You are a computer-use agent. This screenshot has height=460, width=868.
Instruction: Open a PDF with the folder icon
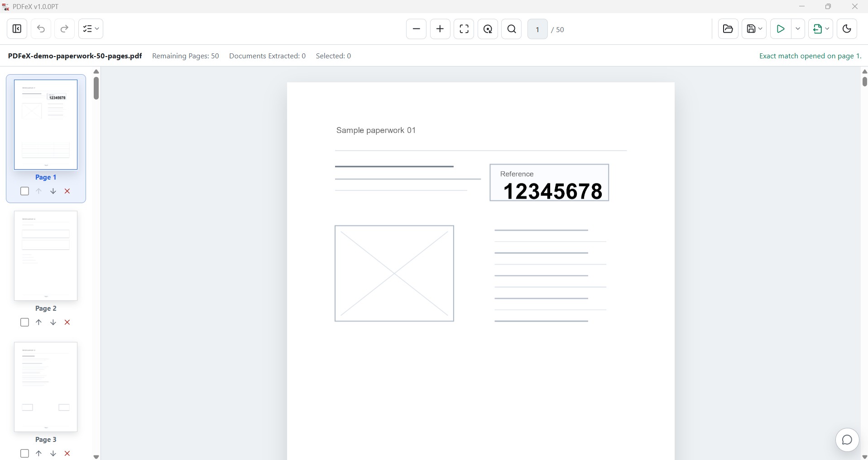(x=728, y=29)
